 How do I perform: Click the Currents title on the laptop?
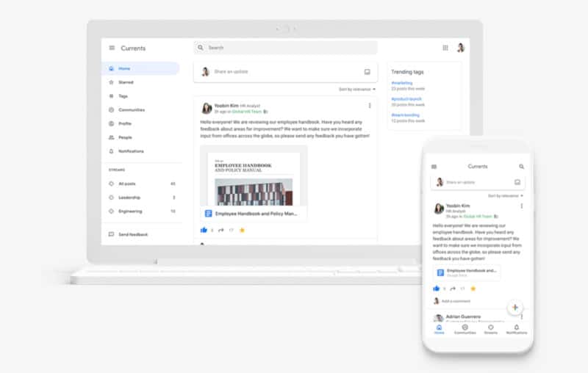(133, 48)
